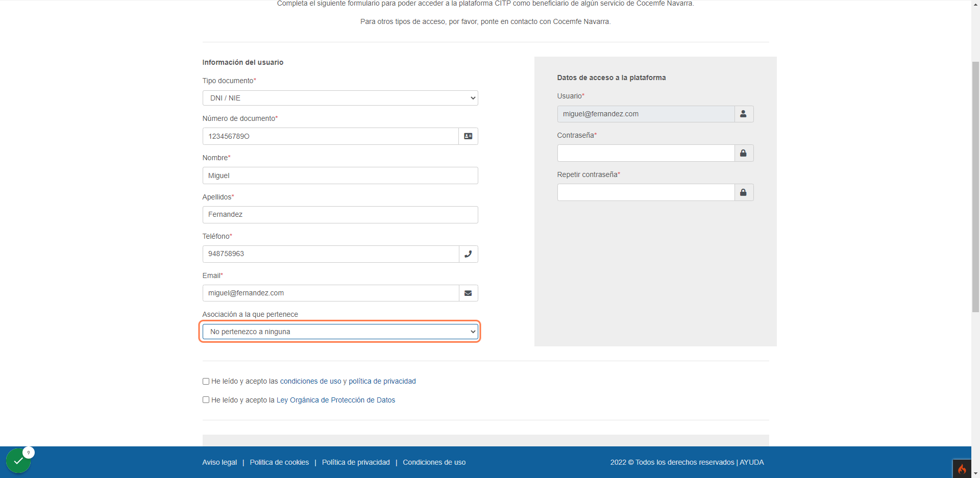The image size is (980, 478).
Task: Click the page vertical scrollbar thumb
Action: pyautogui.click(x=975, y=187)
